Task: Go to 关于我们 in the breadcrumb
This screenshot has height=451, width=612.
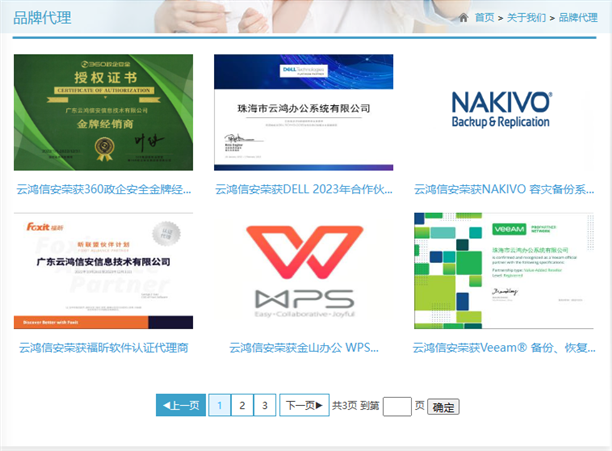Action: (526, 18)
